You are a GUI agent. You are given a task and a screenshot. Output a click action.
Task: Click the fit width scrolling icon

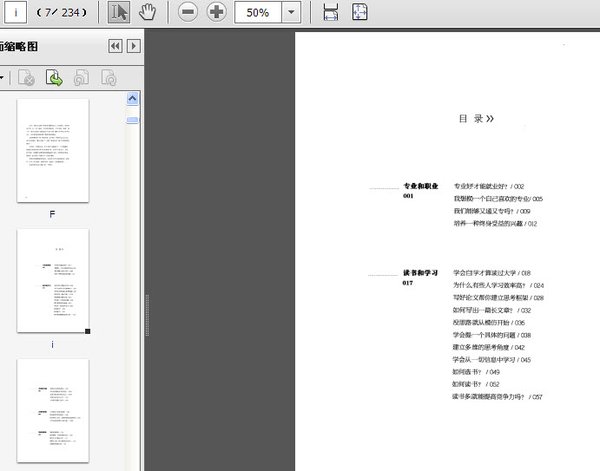(331, 12)
